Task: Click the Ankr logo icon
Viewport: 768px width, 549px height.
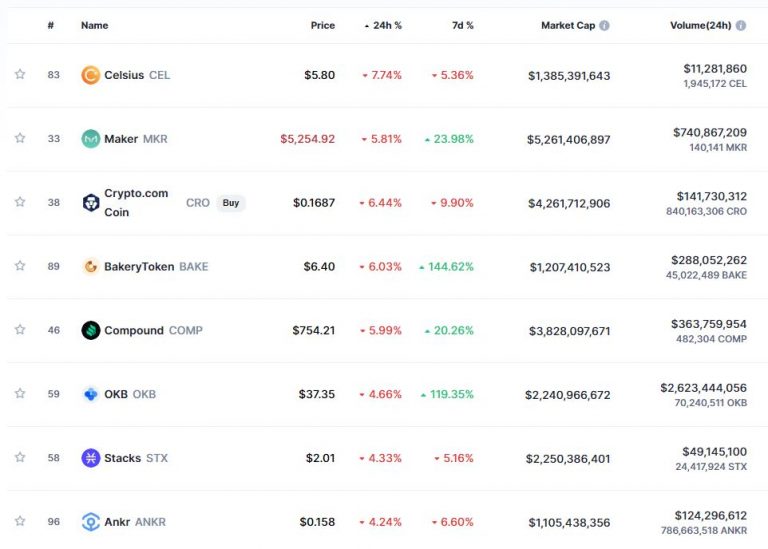Action: 90,522
